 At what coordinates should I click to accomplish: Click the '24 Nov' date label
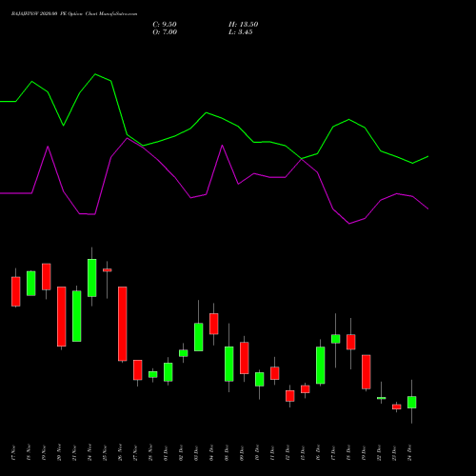click(x=89, y=452)
